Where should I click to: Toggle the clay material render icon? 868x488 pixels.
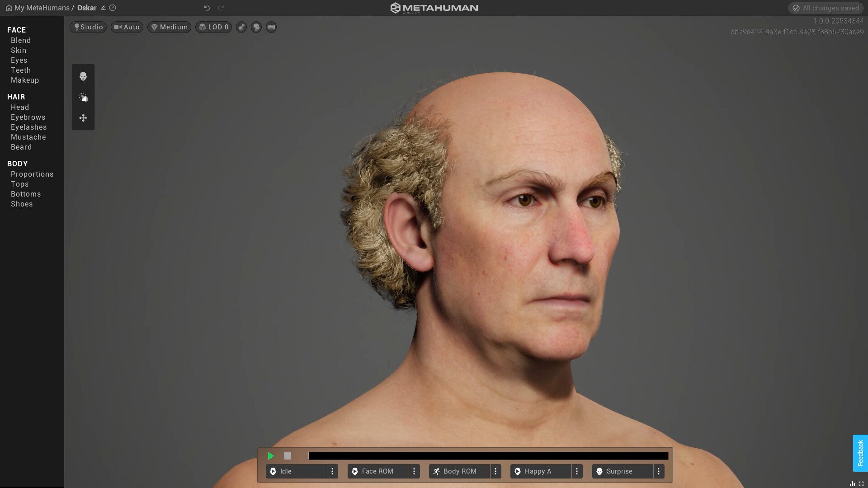point(241,27)
